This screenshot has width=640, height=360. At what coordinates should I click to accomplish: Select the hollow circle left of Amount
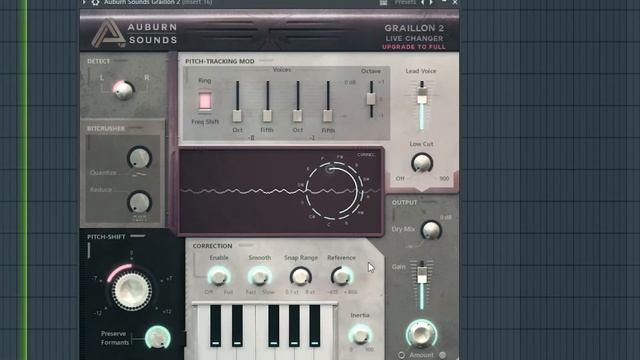coord(401,355)
